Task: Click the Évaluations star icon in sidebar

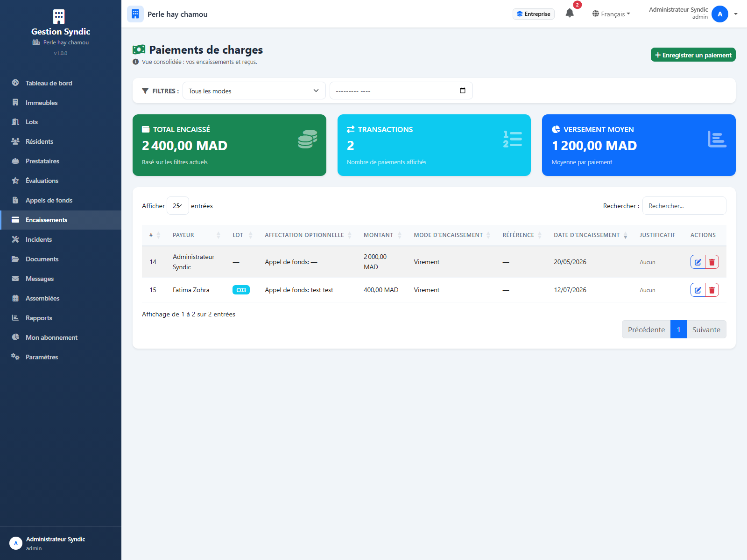Action: pos(15,181)
